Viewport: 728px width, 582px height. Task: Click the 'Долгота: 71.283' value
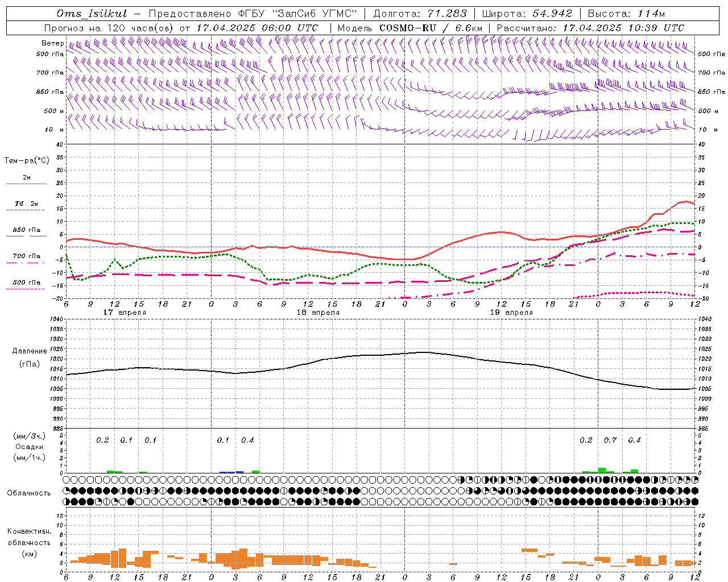(x=420, y=14)
